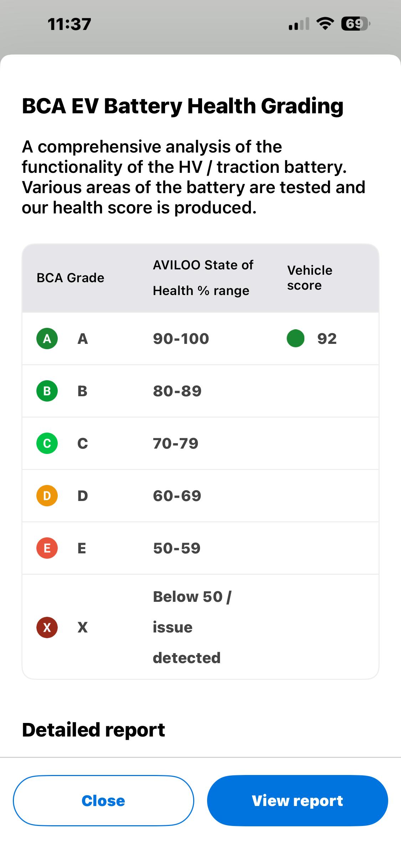Select the 90-100 health range cell

[x=181, y=339]
